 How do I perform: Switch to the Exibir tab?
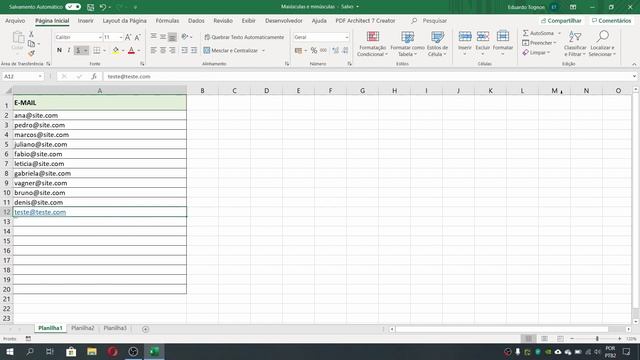[x=248, y=20]
